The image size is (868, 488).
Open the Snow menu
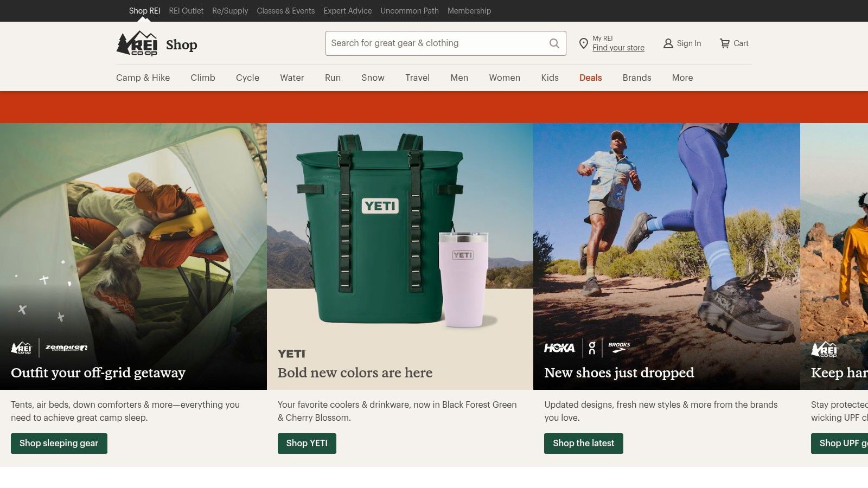(373, 78)
